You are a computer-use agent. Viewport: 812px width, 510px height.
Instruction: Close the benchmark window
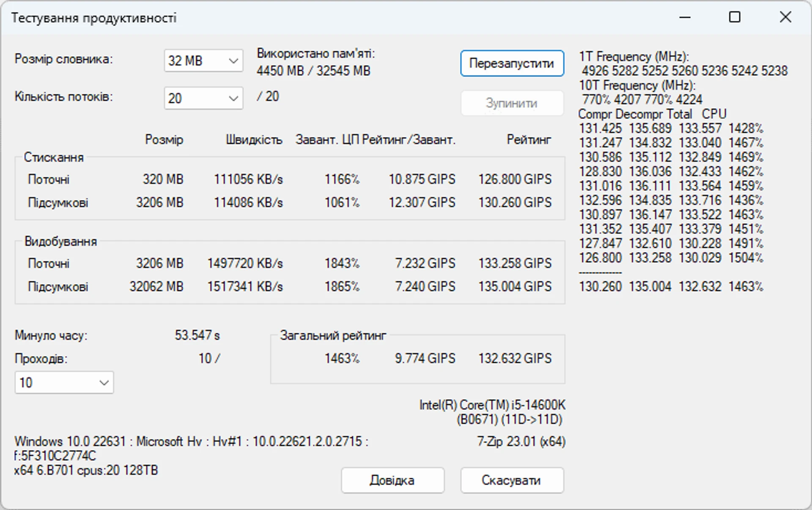coord(785,17)
